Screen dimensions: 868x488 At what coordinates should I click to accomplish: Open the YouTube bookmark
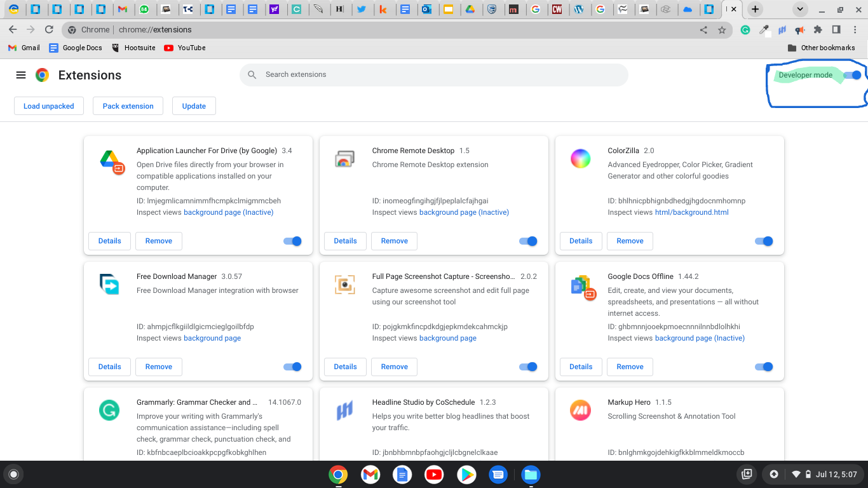tap(185, 48)
